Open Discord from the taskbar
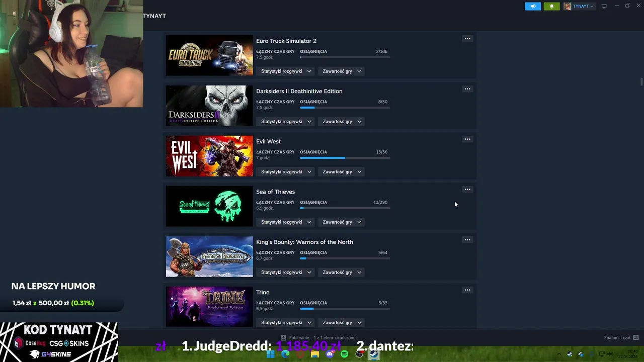Image resolution: width=644 pixels, height=362 pixels. coord(330,354)
